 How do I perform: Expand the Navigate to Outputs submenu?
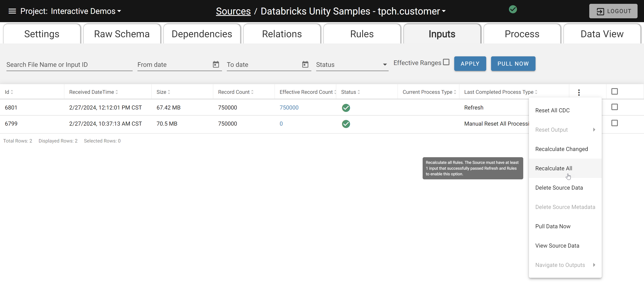tap(565, 265)
